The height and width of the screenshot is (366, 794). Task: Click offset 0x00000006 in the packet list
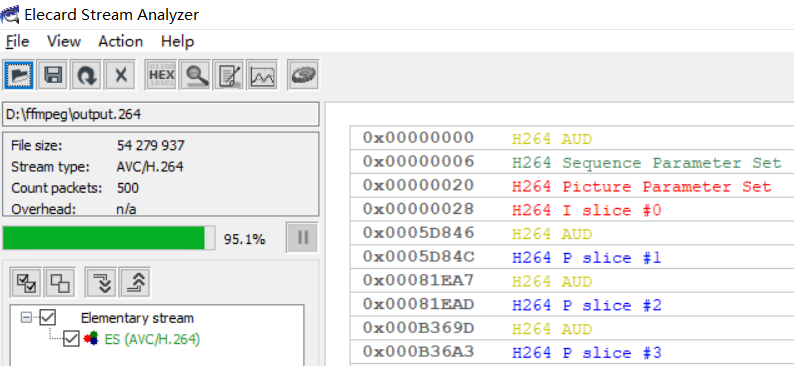pos(418,162)
